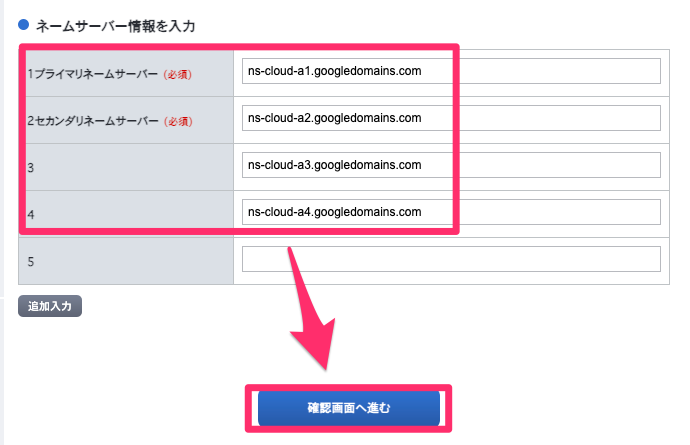The height and width of the screenshot is (445, 690).
Task: Click the primary nameserver input field
Action: point(451,71)
